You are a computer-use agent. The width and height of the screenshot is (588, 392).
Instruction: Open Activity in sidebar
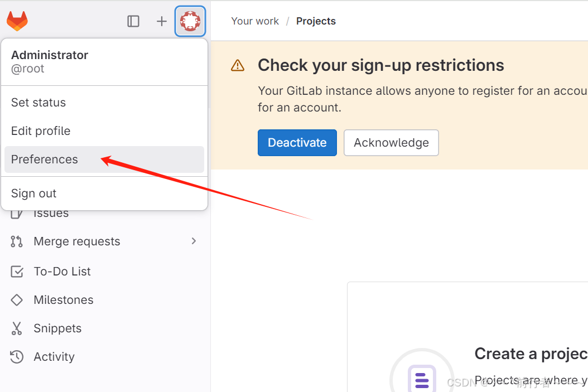coord(104,357)
